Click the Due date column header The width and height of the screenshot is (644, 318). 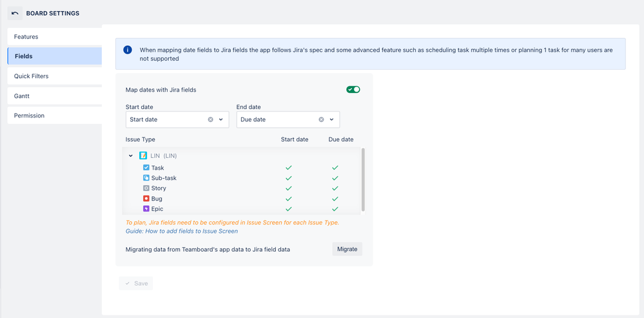point(341,139)
